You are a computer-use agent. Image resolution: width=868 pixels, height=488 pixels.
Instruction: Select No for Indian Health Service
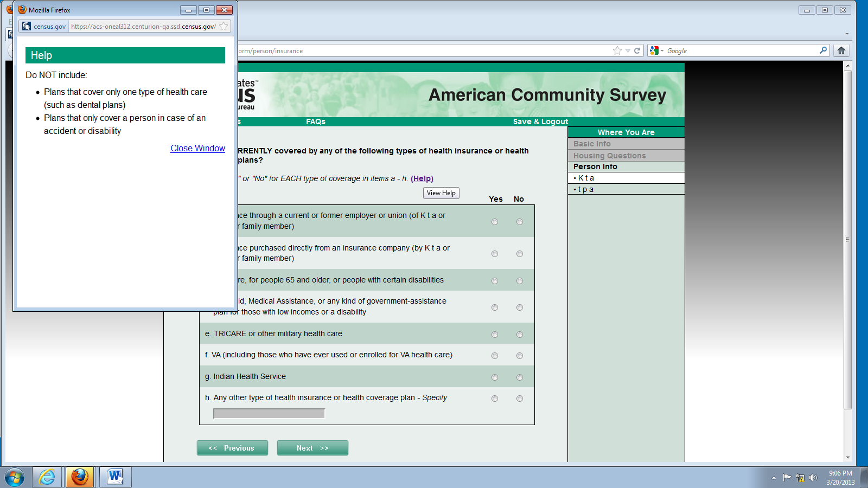[x=520, y=377]
